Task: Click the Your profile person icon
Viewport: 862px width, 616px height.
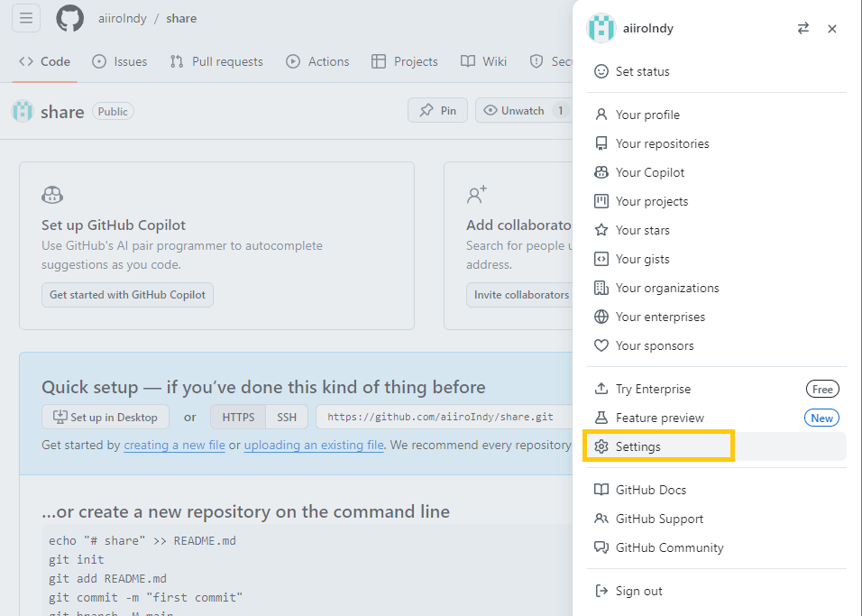Action: (601, 115)
